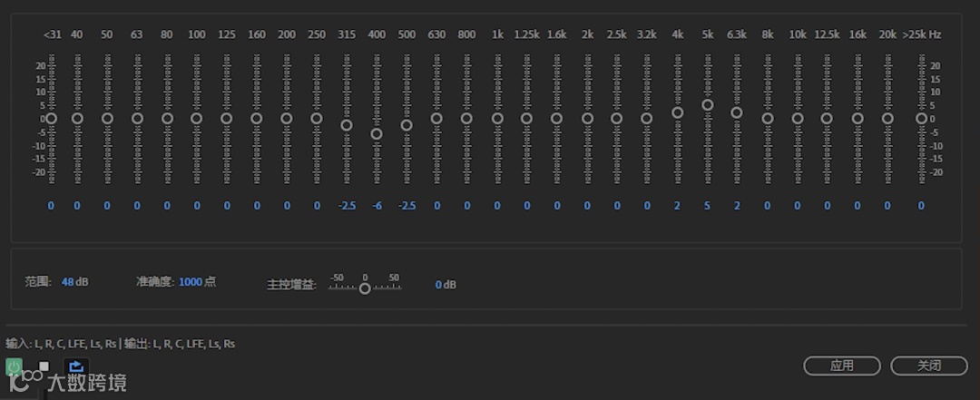Click the 0 gain value under 250 band
This screenshot has width=980, height=400.
317,206
